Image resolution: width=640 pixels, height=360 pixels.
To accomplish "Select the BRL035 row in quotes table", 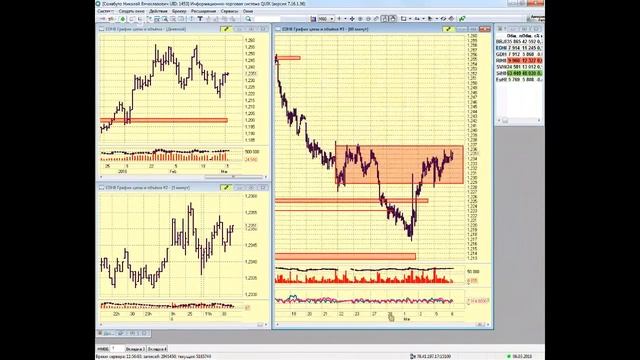I will [x=519, y=42].
